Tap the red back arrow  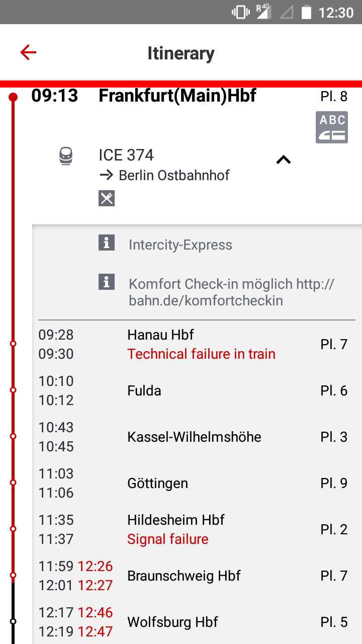(28, 52)
